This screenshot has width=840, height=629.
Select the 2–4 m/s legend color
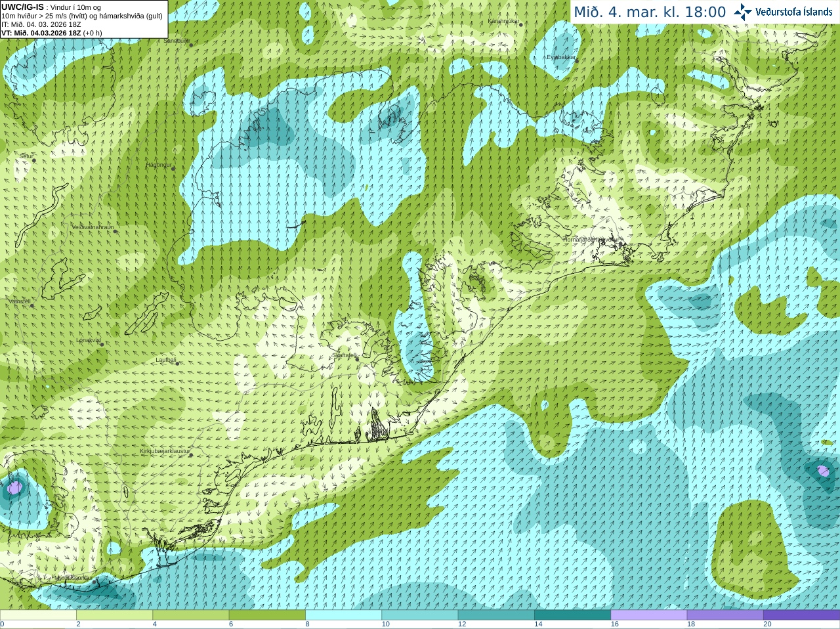point(114,615)
